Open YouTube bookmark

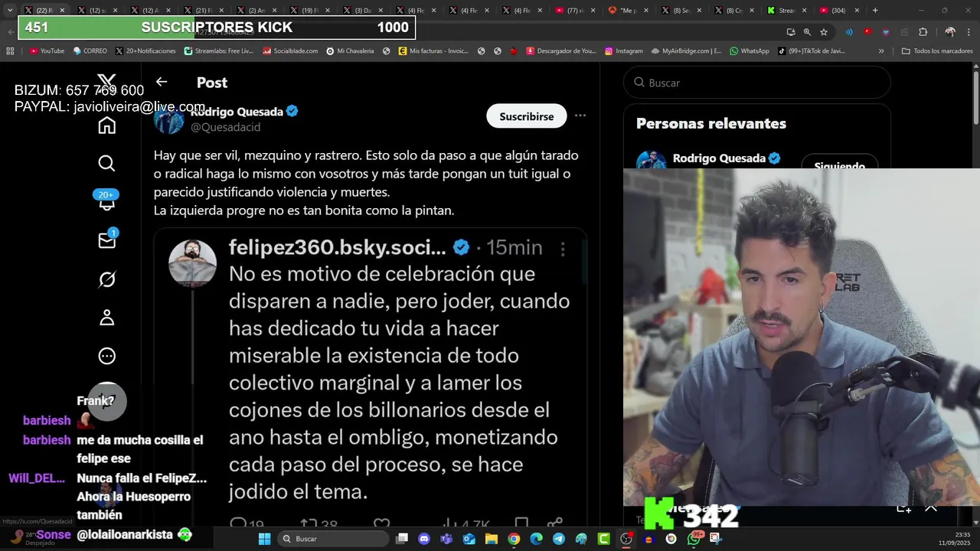(47, 51)
